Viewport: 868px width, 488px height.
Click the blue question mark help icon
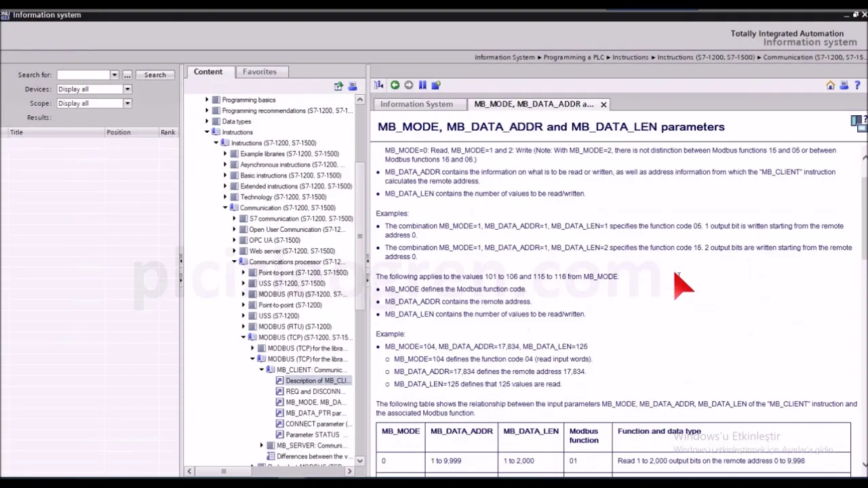click(x=857, y=85)
